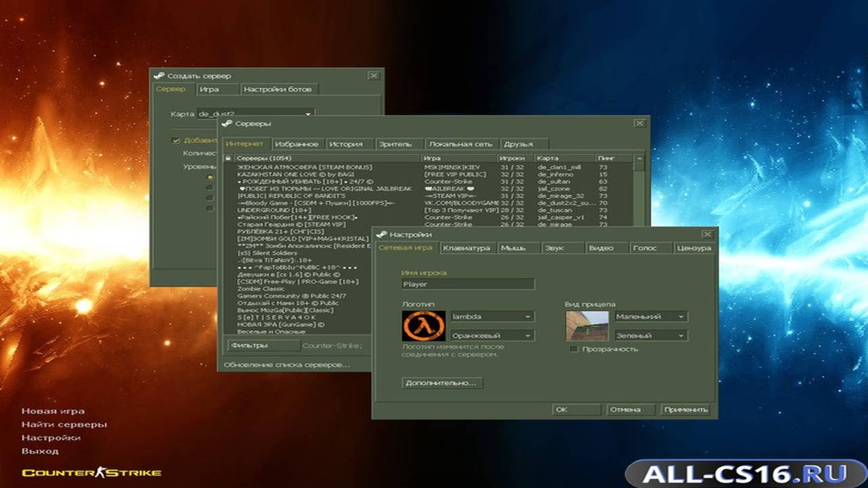
Task: Toggle the Добавить checkbox in Создать сервер
Action: [x=176, y=140]
